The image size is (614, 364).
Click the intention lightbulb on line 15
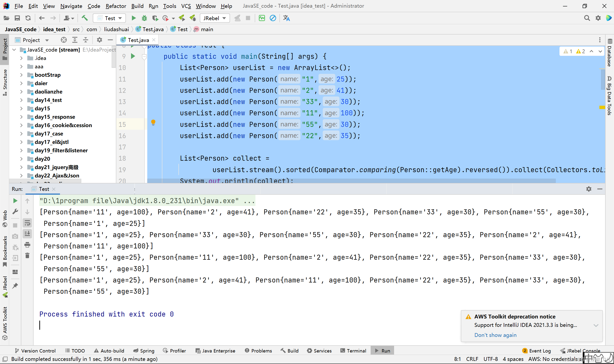(153, 122)
